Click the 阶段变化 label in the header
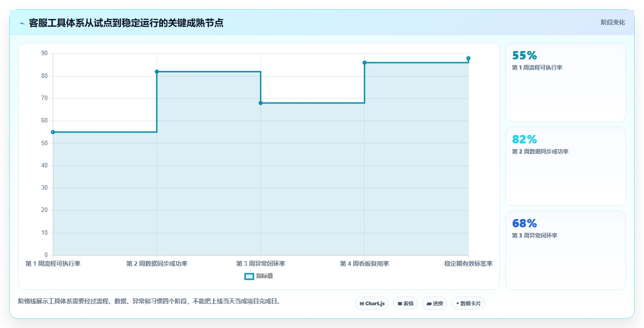The width and height of the screenshot is (644, 328). tap(613, 22)
